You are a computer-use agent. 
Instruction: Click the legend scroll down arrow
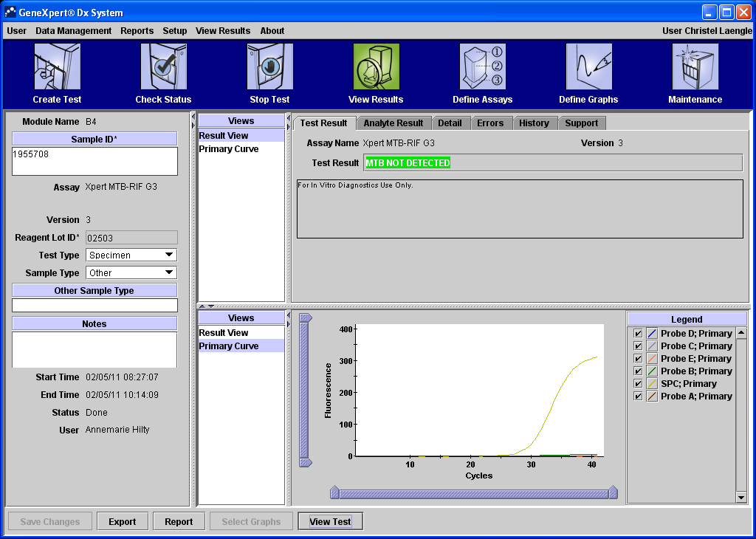[742, 498]
